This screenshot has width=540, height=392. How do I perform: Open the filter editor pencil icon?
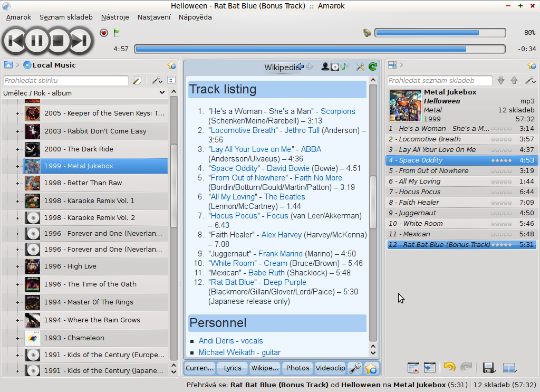pos(137,80)
